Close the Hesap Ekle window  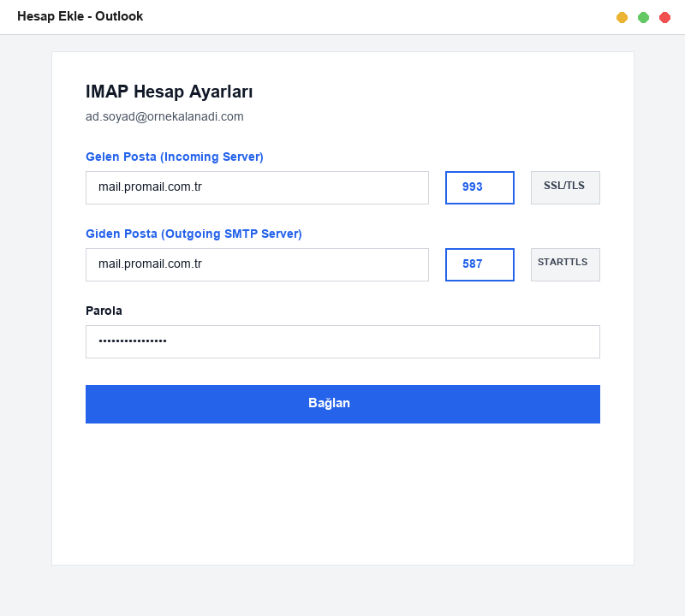[664, 17]
